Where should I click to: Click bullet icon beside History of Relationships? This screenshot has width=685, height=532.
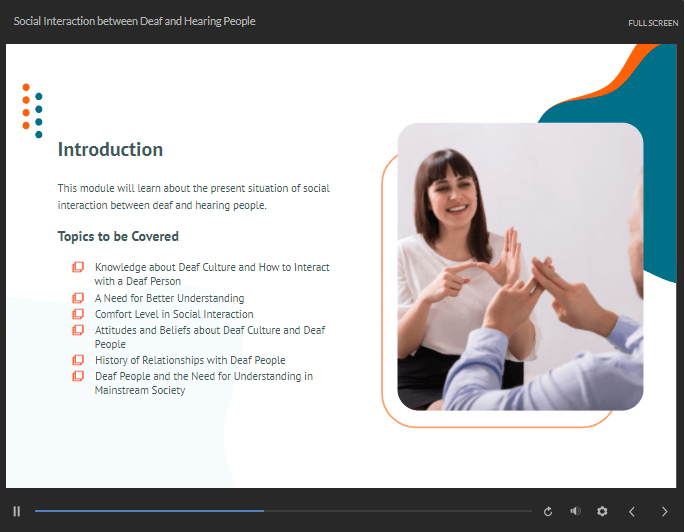[x=78, y=360]
